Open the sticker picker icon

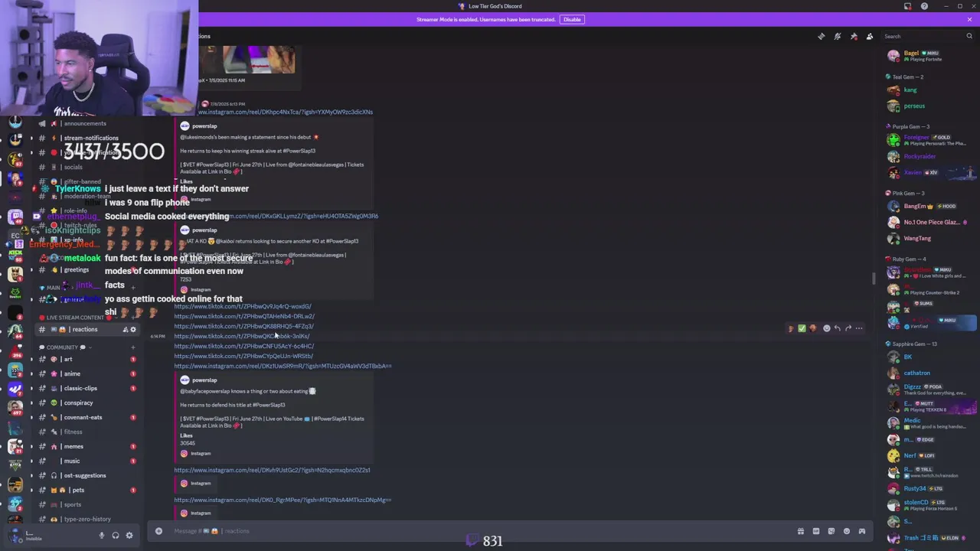(x=831, y=531)
